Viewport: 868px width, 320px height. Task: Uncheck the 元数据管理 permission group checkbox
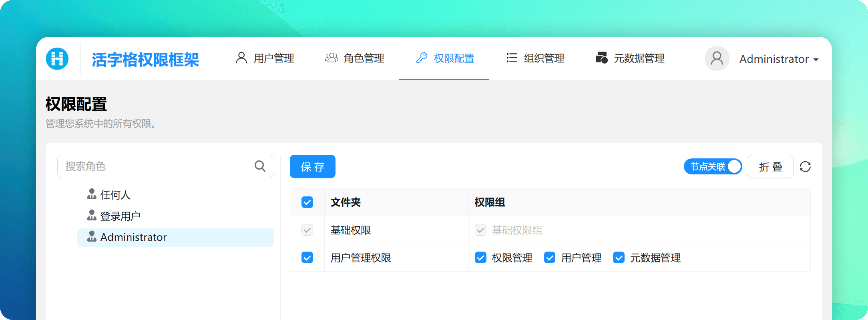619,258
